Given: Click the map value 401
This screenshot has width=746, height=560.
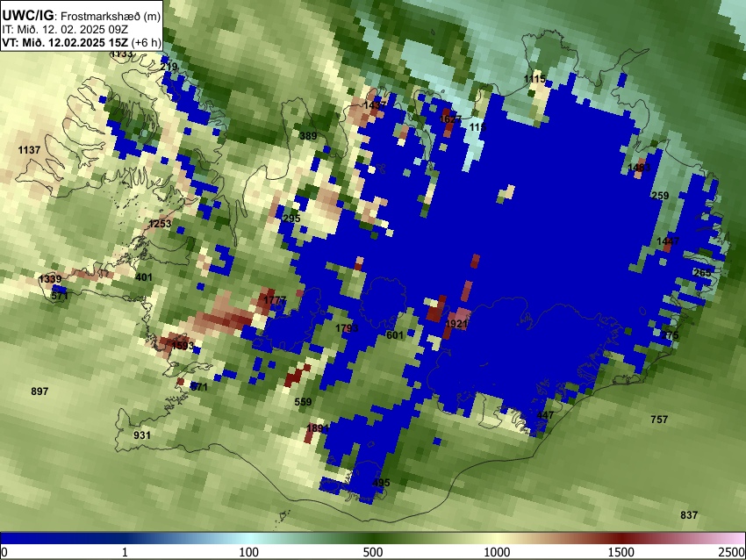Looking at the screenshot, I should coord(144,277).
